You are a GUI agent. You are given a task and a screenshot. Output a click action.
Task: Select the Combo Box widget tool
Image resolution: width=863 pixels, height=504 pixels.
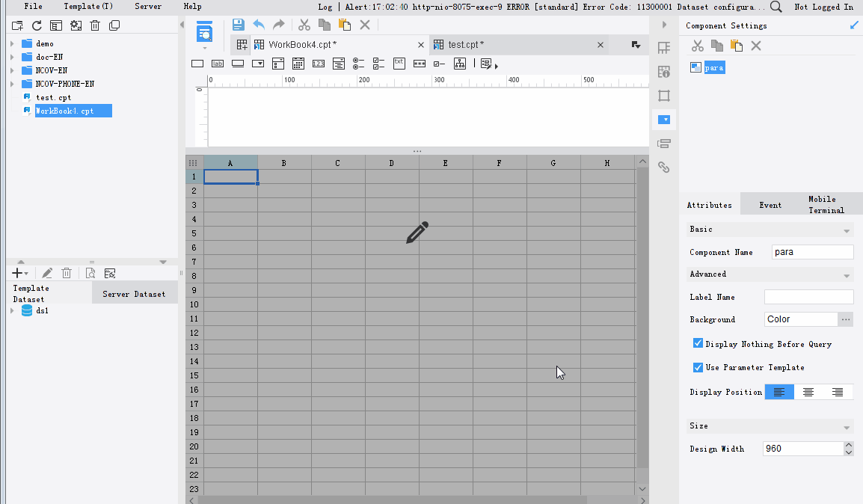[x=257, y=64]
